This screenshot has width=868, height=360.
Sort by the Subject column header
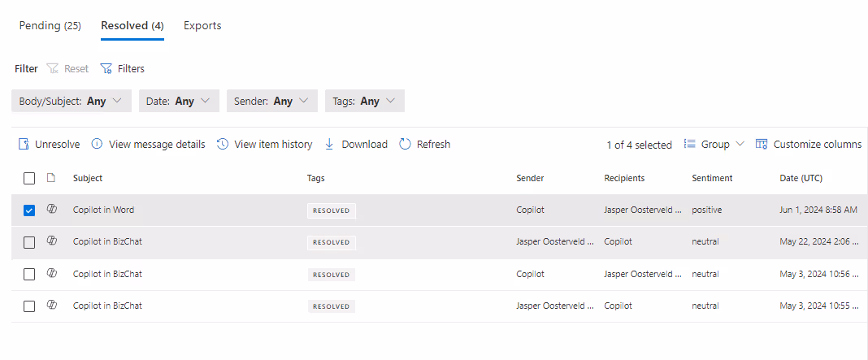point(88,178)
